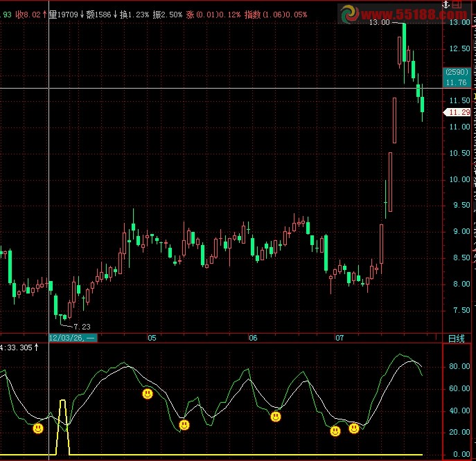Click the smiley directly under the 07 label
The width and height of the screenshot is (476, 461).
click(x=335, y=431)
